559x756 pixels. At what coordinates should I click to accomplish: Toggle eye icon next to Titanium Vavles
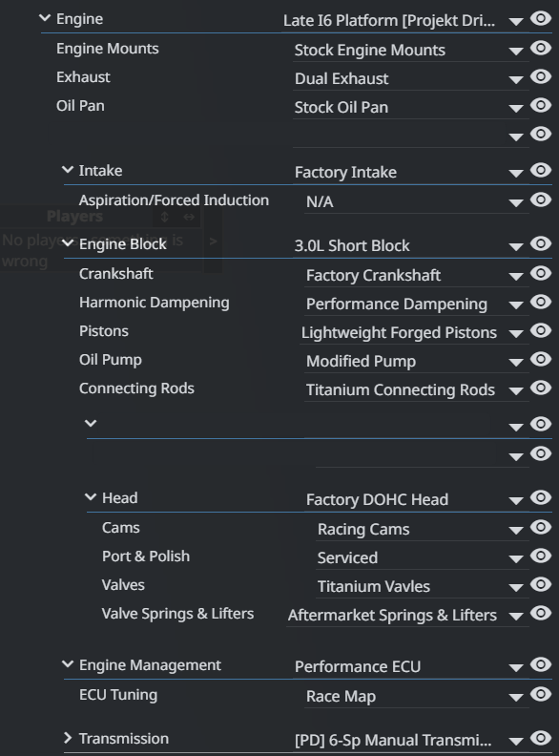(x=541, y=584)
